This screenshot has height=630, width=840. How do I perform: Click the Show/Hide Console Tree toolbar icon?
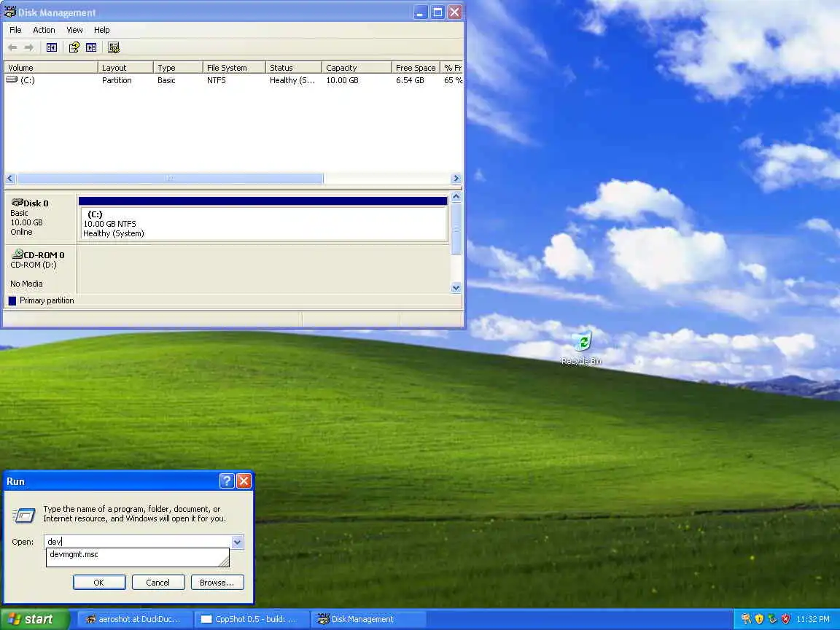tap(52, 47)
